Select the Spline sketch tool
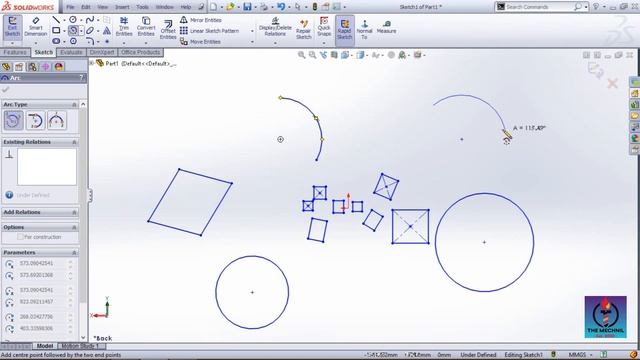The width and height of the screenshot is (640, 360). coord(90,20)
